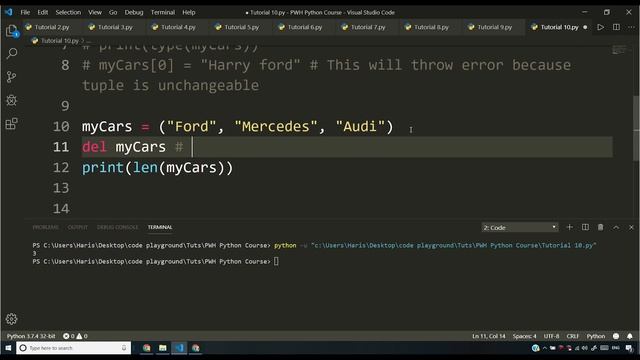640x360 pixels.
Task: Select the Terminal panel tab
Action: coord(160,227)
